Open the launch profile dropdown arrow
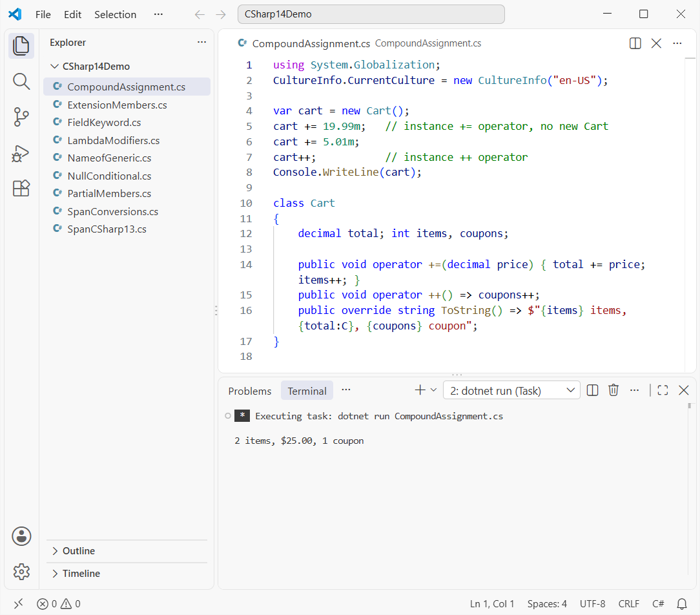 pyautogui.click(x=433, y=390)
